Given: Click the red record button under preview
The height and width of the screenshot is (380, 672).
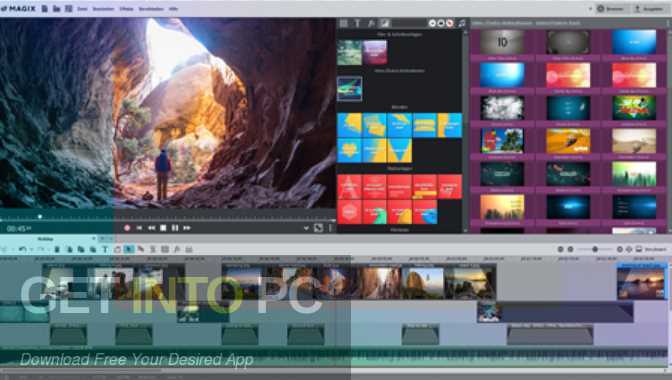Looking at the screenshot, I should [127, 228].
